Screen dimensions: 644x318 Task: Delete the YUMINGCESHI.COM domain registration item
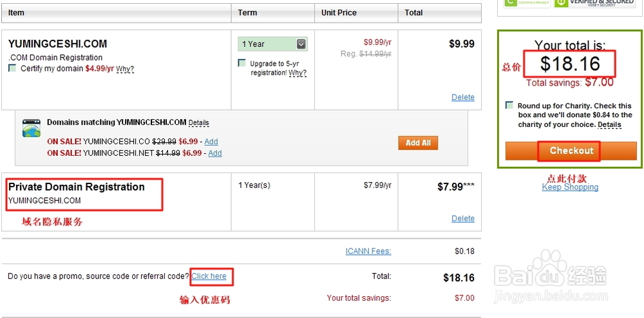pyautogui.click(x=463, y=97)
